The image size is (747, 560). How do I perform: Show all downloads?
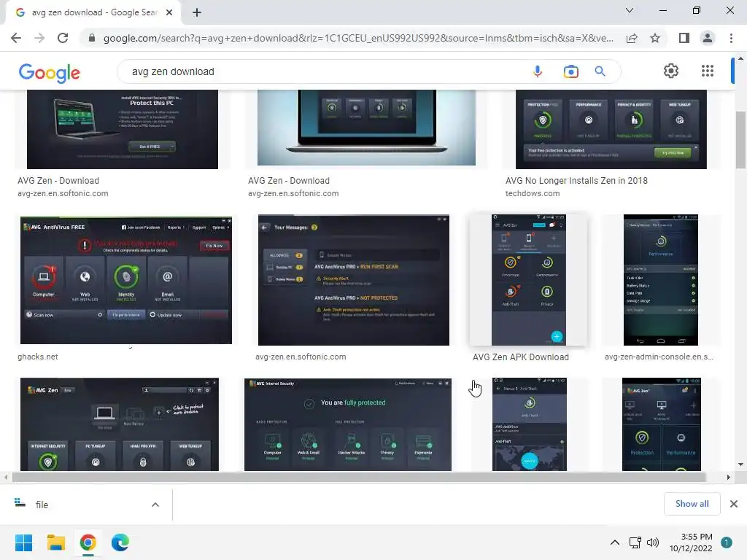pyautogui.click(x=692, y=504)
